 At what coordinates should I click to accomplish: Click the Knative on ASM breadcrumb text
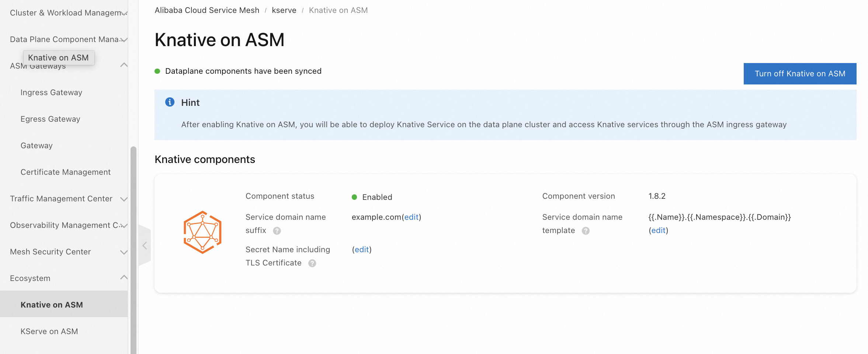pos(338,10)
